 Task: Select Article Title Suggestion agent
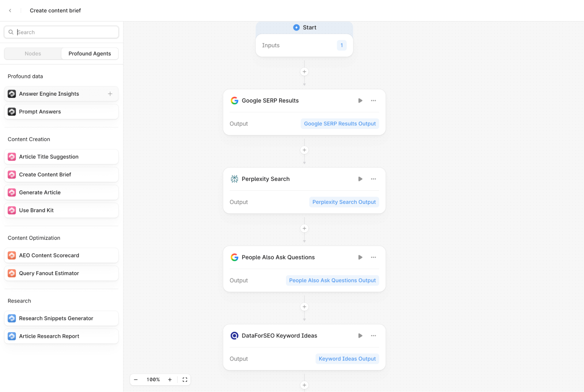[61, 157]
